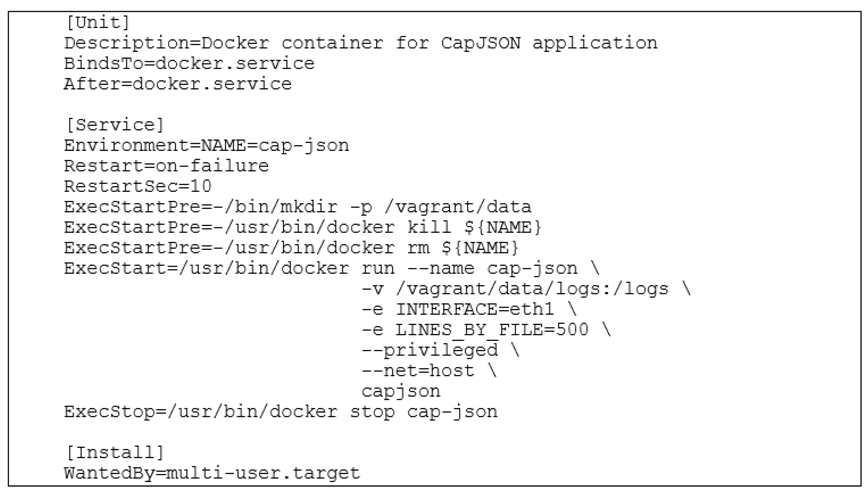Screen dimensions: 868x500
Task: Click the ExecStartPre mkdir /vagrant/data line
Action: coord(297,207)
